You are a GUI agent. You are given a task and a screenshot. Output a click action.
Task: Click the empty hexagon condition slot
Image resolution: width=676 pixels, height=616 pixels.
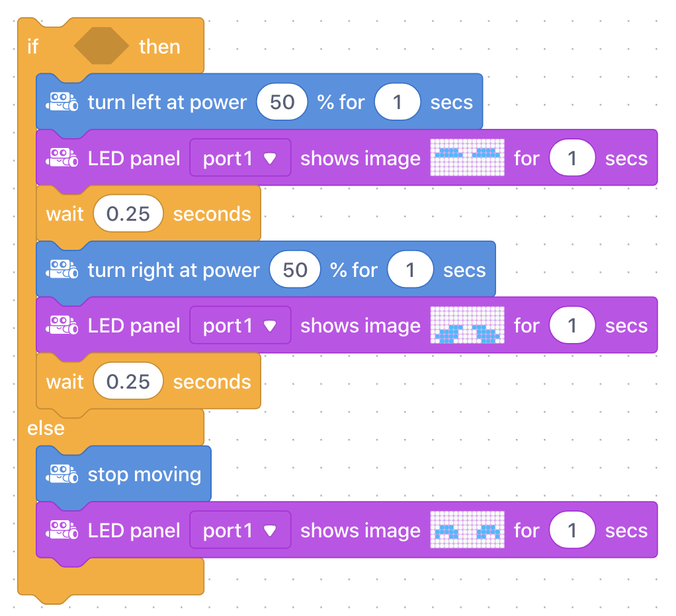[x=101, y=46]
